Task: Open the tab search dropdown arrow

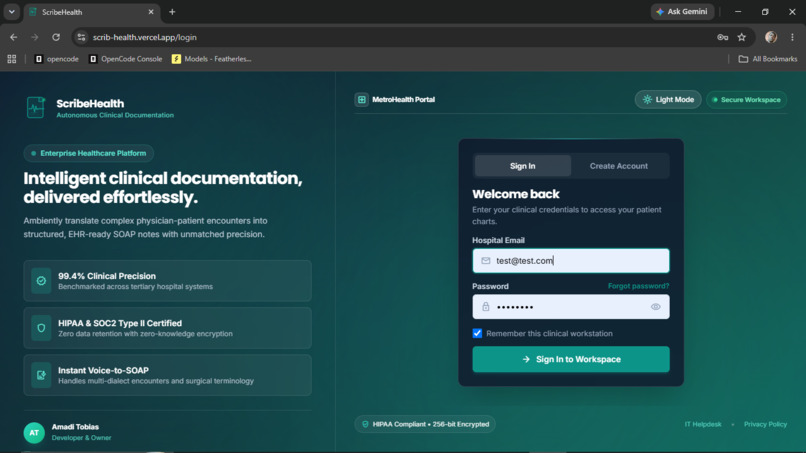Action: coord(11,12)
